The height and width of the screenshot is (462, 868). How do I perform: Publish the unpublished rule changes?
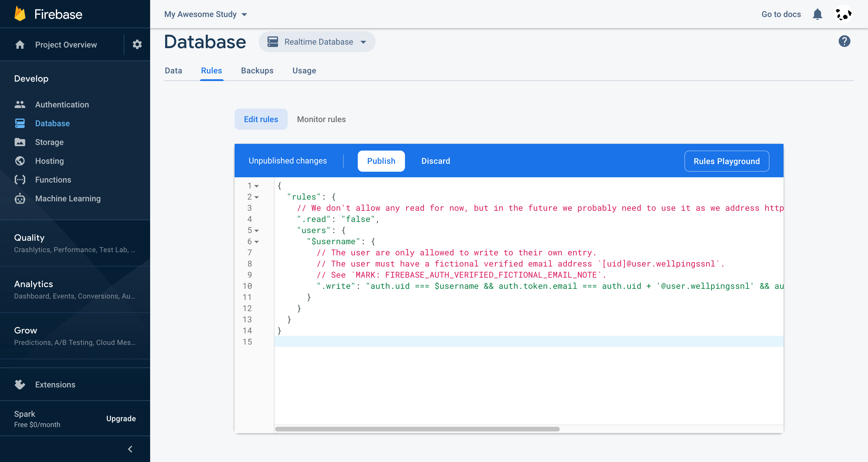coord(381,161)
